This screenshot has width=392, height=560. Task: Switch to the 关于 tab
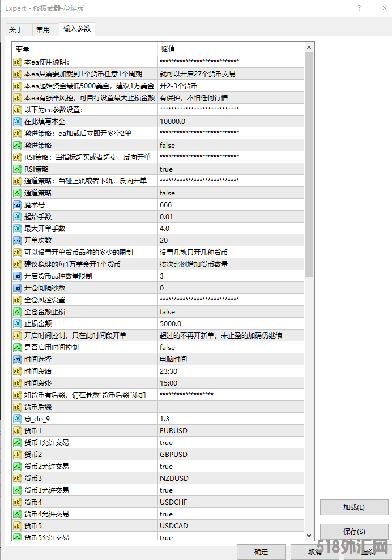tap(16, 29)
